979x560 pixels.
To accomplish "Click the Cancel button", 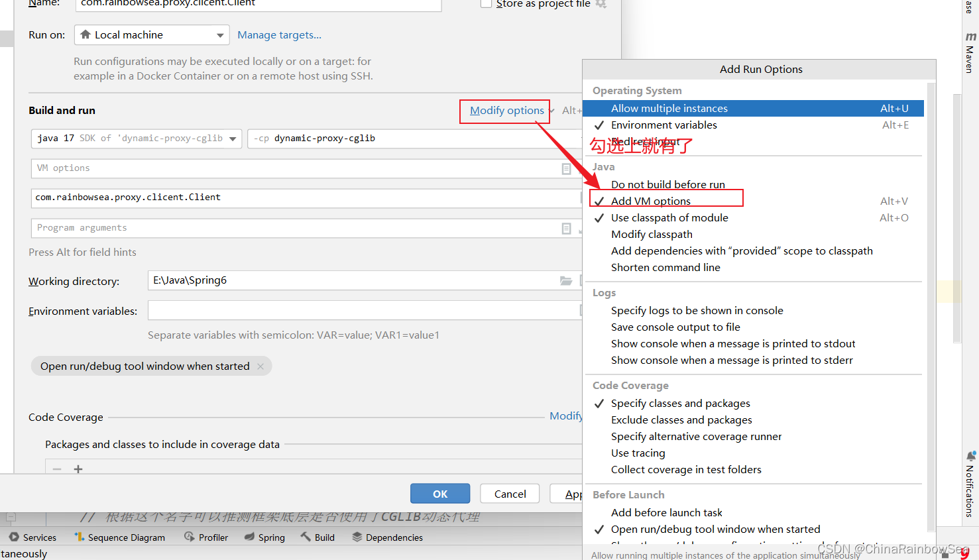I will [510, 494].
